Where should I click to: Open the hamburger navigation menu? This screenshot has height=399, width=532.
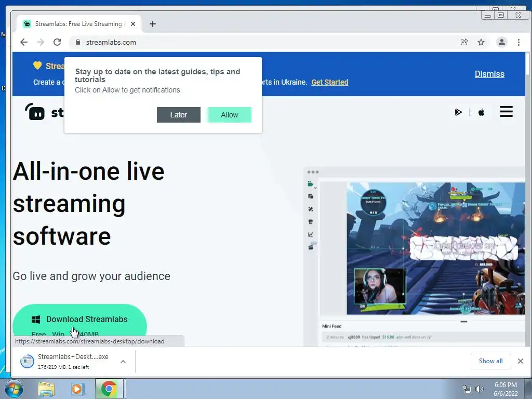pyautogui.click(x=506, y=111)
